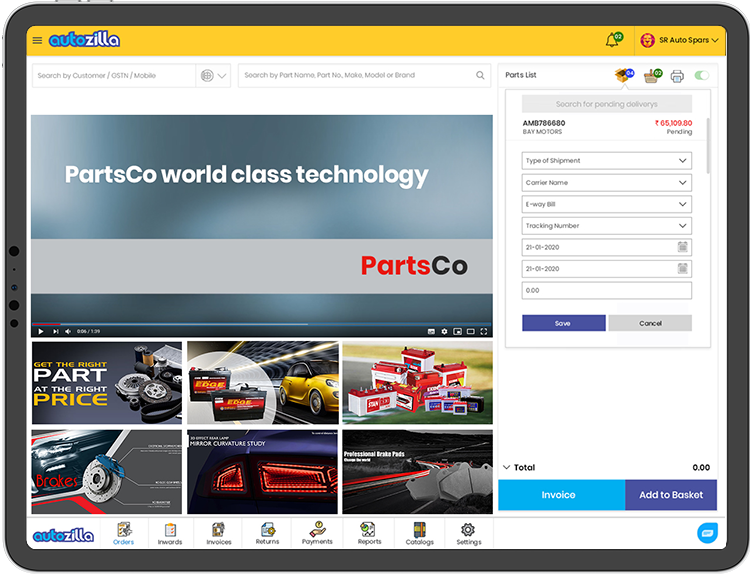Expand the Total section chevron
Screen dimensions: 750x574
(x=507, y=467)
